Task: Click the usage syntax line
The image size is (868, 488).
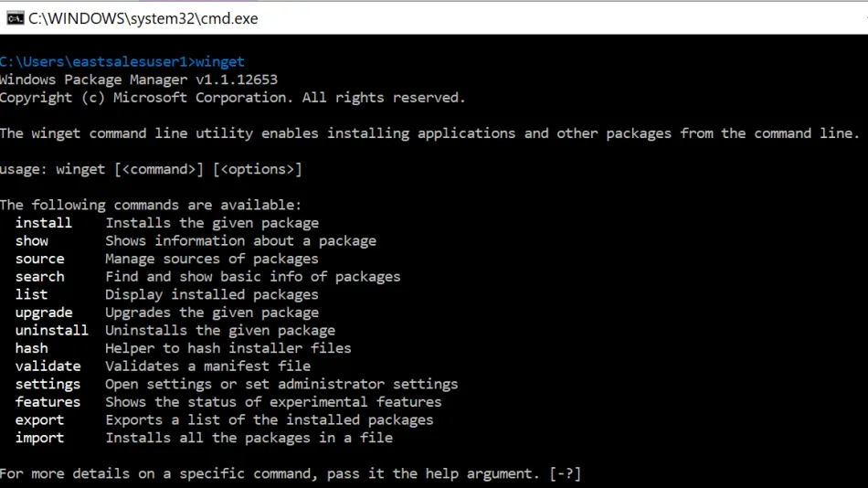Action: tap(151, 169)
